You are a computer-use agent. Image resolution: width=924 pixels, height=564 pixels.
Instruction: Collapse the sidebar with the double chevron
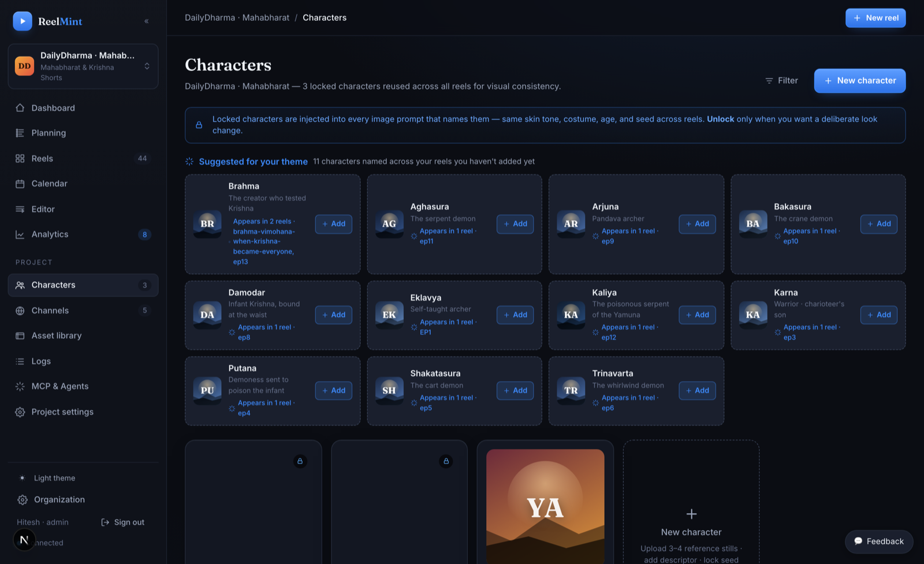tap(147, 21)
